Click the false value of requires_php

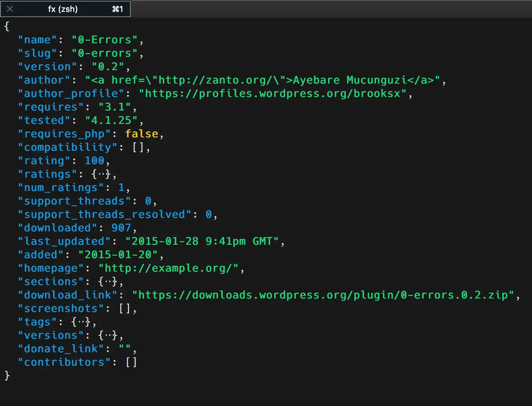pyautogui.click(x=142, y=134)
